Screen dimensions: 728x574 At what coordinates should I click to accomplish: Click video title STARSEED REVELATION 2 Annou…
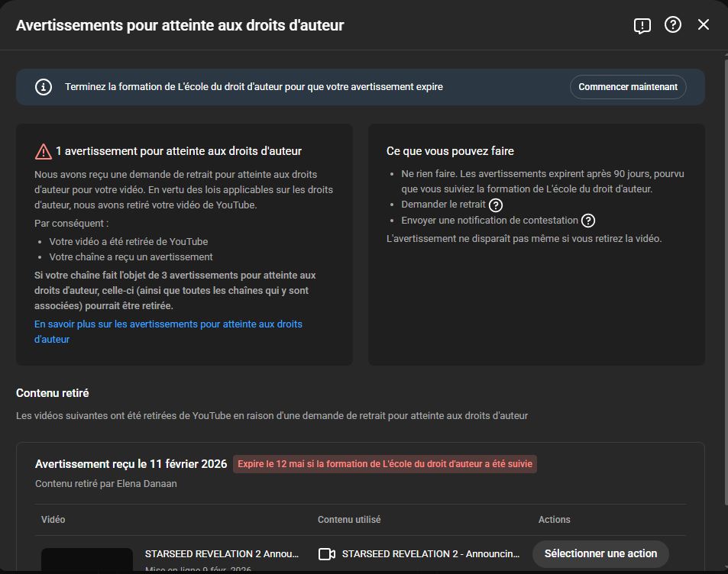point(222,554)
